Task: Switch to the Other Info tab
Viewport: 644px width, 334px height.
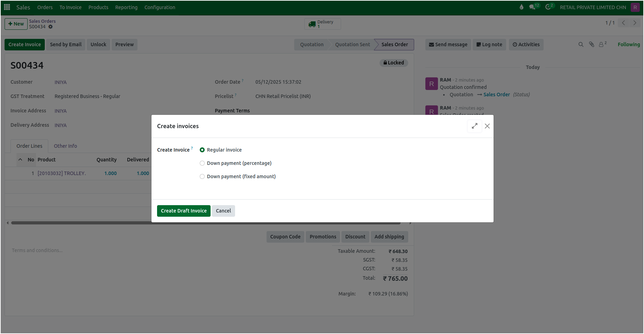Action: (x=65, y=146)
